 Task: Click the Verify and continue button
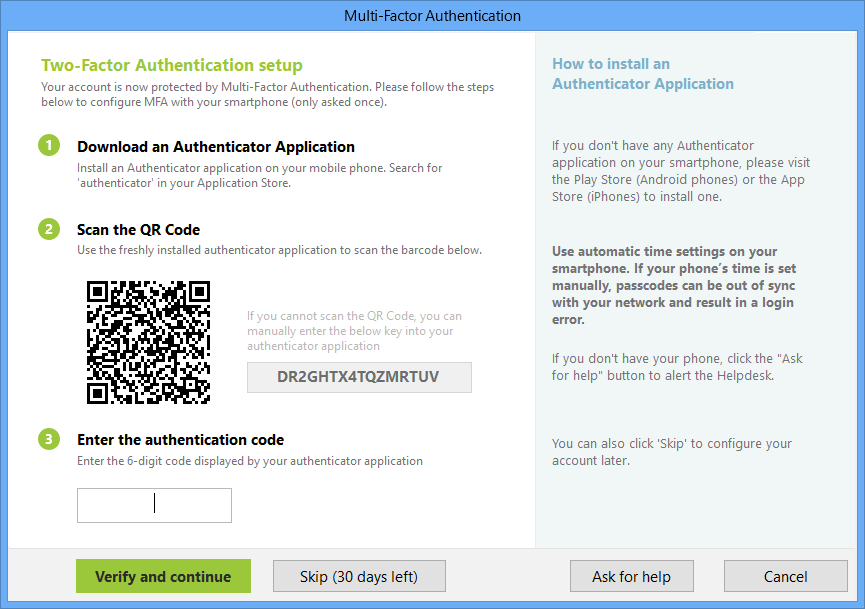point(163,576)
